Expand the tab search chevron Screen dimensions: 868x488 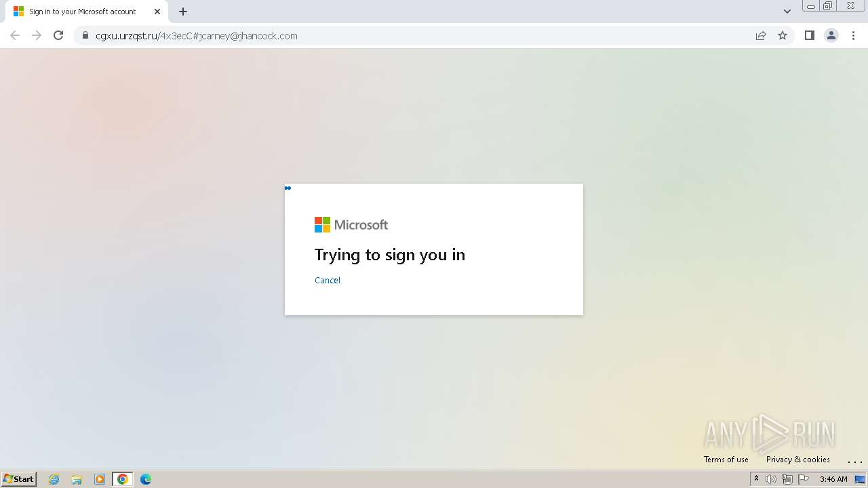pos(787,12)
